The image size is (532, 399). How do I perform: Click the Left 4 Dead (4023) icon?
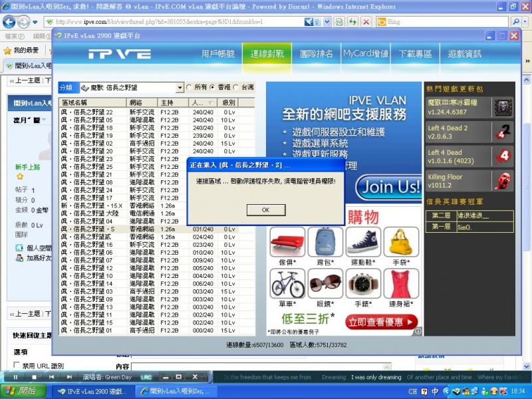click(x=503, y=155)
